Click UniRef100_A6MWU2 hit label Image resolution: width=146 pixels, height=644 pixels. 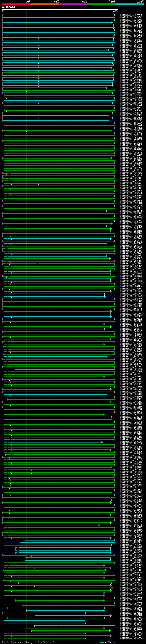(x=131, y=548)
